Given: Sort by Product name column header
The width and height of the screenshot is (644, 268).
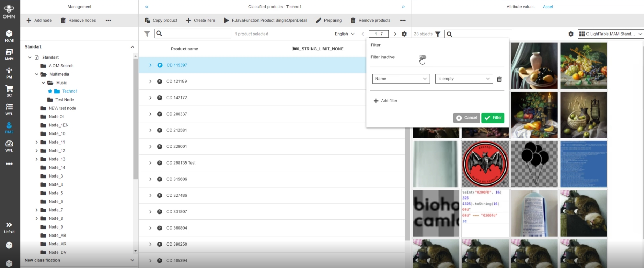Looking at the screenshot, I should [185, 49].
